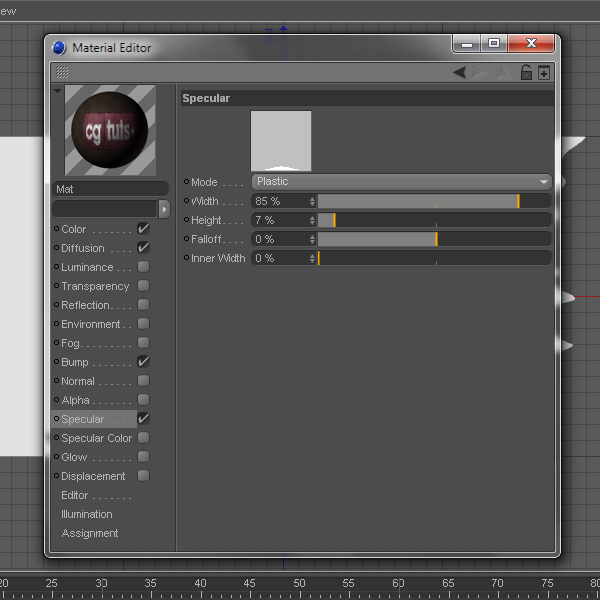Open the Mode dropdown showing Plastic
600x600 pixels.
tap(401, 182)
